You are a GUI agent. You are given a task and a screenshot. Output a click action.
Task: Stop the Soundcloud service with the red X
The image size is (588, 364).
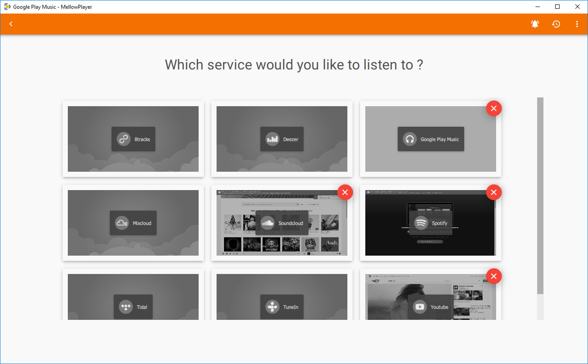coord(345,192)
